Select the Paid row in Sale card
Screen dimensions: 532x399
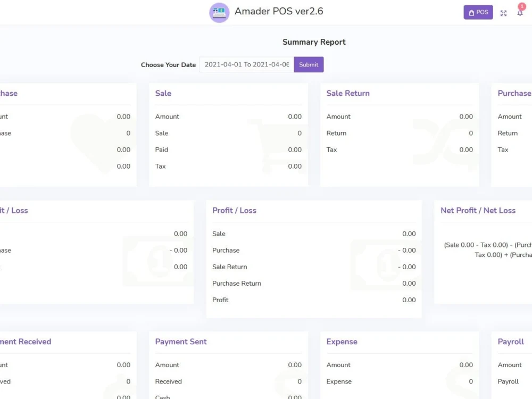pos(228,149)
